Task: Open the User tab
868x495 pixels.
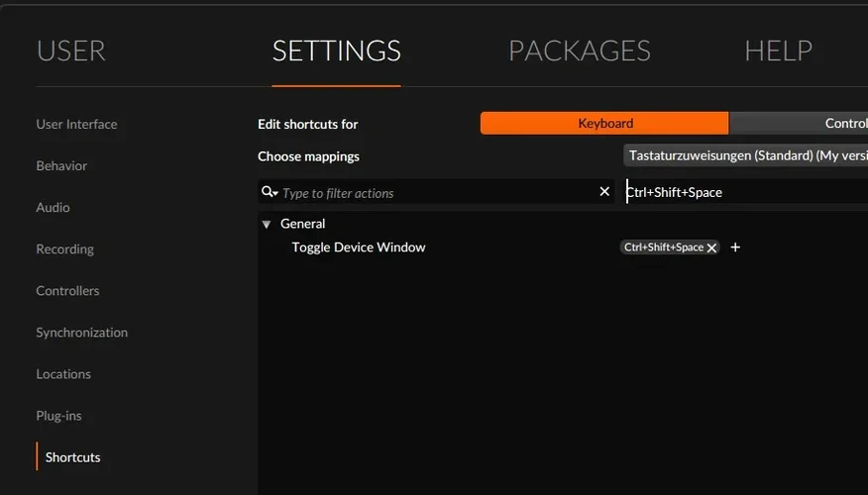Action: [x=70, y=50]
